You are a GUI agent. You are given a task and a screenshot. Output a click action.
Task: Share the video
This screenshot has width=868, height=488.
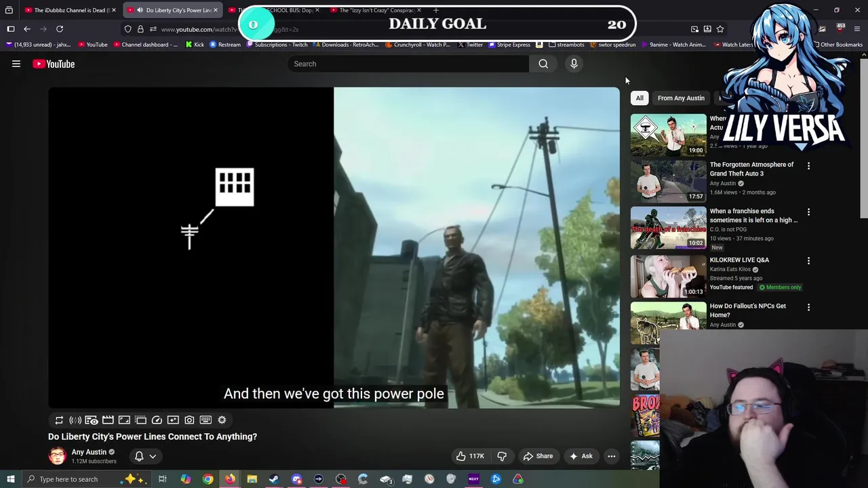coord(538,456)
